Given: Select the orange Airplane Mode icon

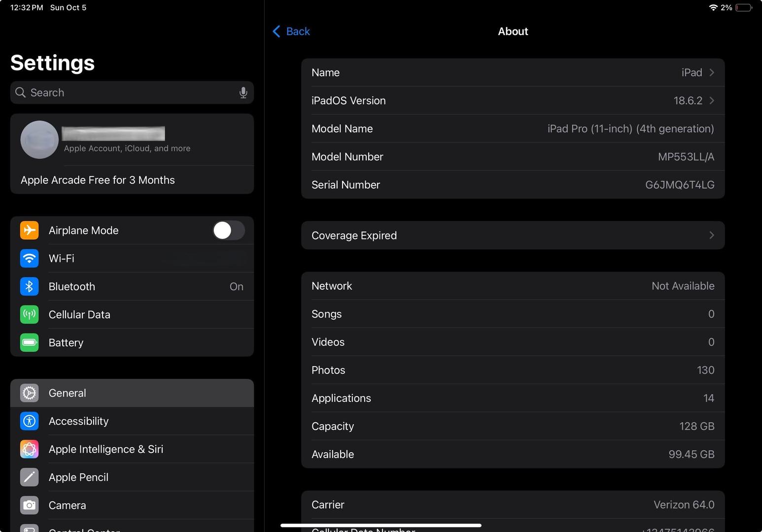Looking at the screenshot, I should (x=29, y=230).
